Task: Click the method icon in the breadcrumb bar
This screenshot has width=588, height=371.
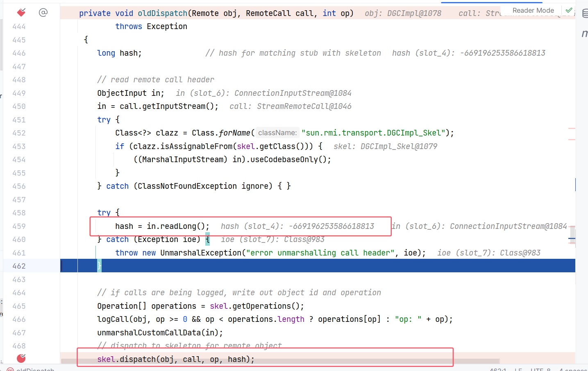Action: pyautogui.click(x=11, y=369)
